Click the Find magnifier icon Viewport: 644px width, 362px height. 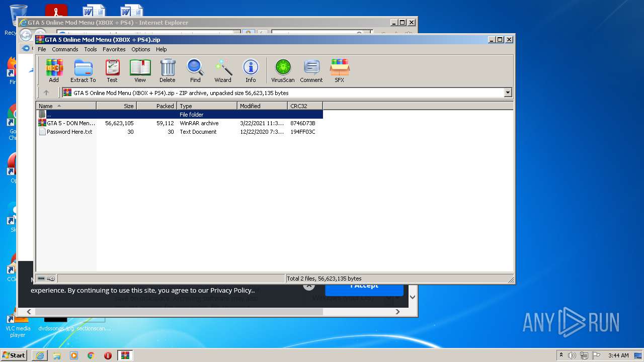point(195,70)
